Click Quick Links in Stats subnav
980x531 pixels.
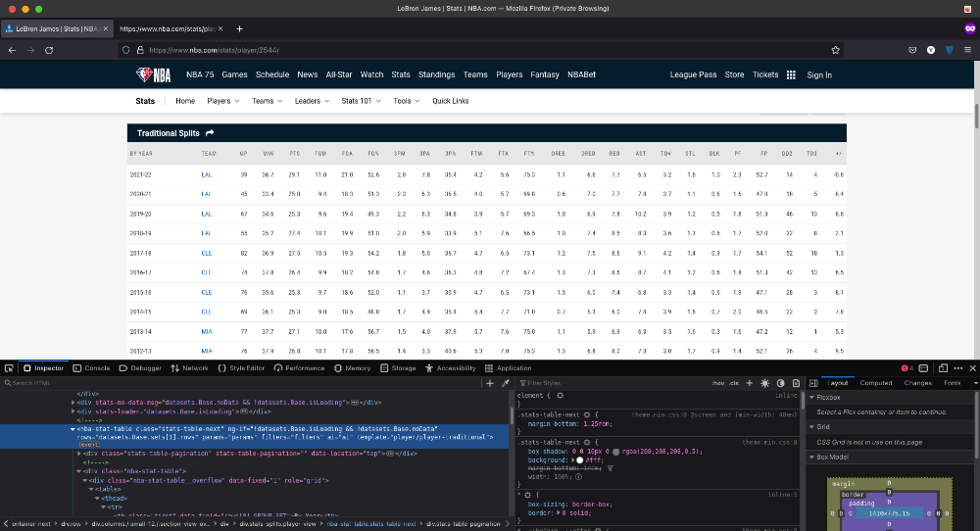[x=450, y=101]
